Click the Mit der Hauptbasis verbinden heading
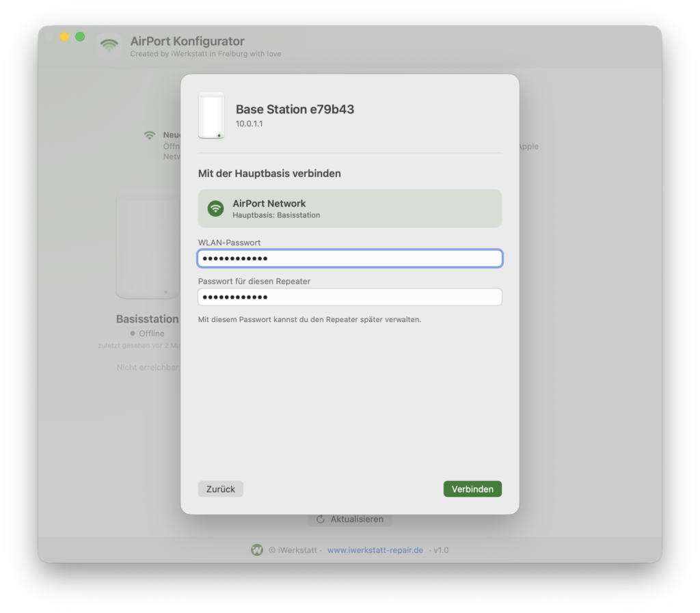This screenshot has height=613, width=700. (269, 174)
